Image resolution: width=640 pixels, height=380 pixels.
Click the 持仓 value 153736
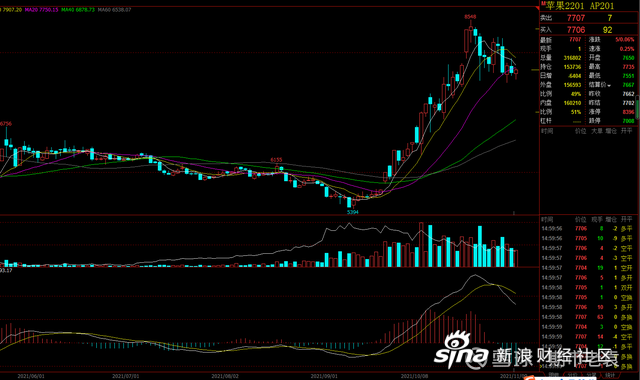coord(572,67)
